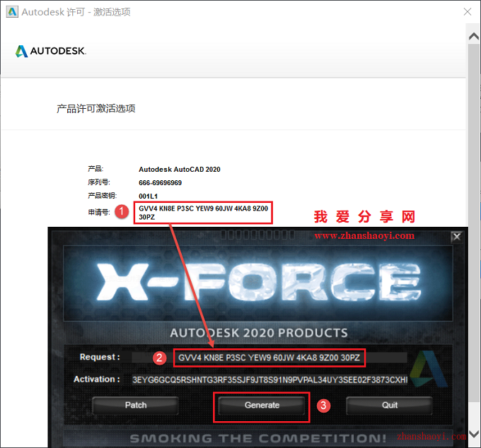Click the Activation: label in X-Force
Screen dimensions: 481x448
point(97,379)
